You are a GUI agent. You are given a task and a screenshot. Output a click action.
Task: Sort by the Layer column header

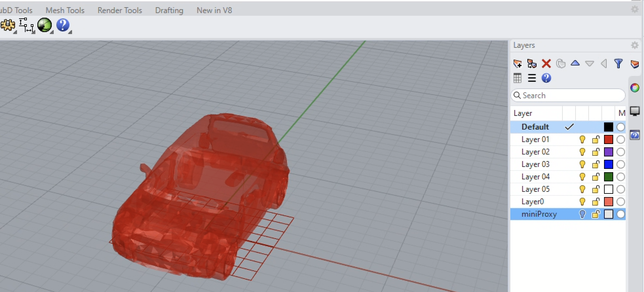[536, 113]
